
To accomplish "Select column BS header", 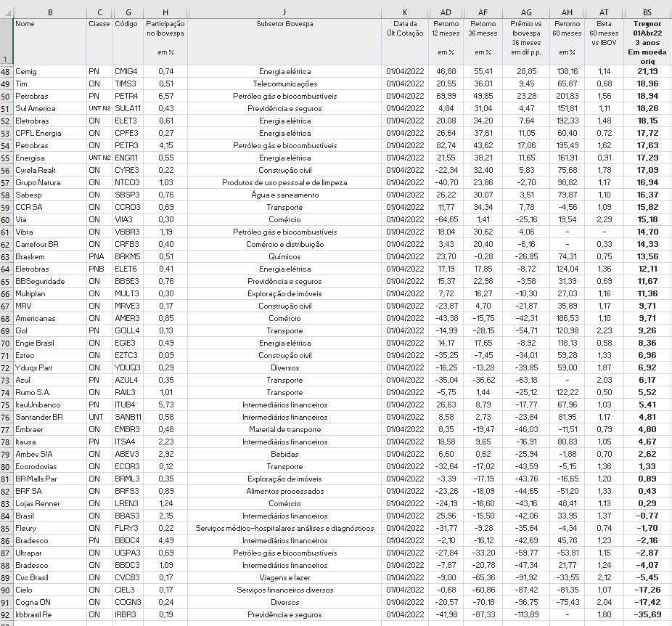I will (647, 12).
